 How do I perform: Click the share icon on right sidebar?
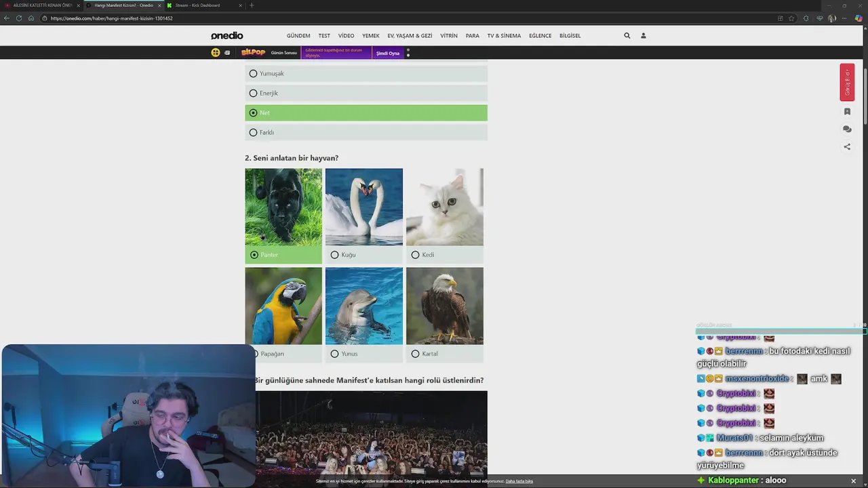pos(847,146)
